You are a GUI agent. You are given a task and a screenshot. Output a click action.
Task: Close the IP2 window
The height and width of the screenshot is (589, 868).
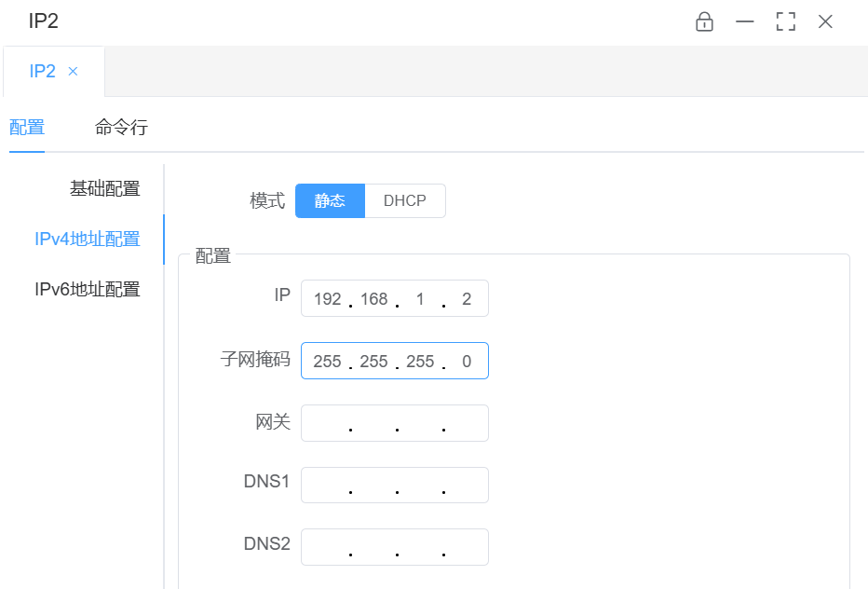(x=825, y=21)
